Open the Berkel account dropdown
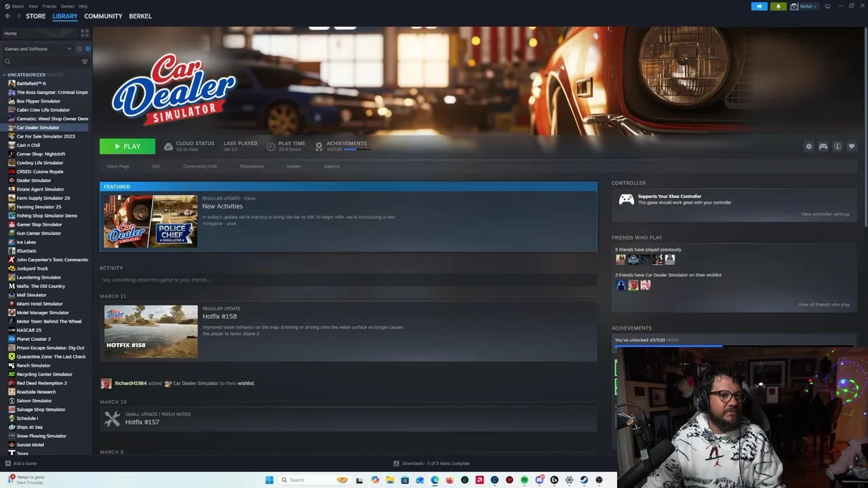 pos(808,6)
